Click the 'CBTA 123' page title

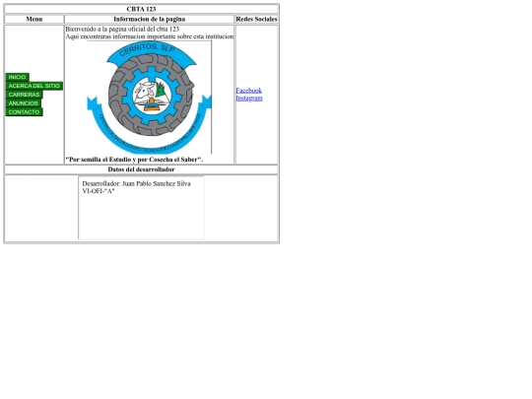tap(141, 9)
